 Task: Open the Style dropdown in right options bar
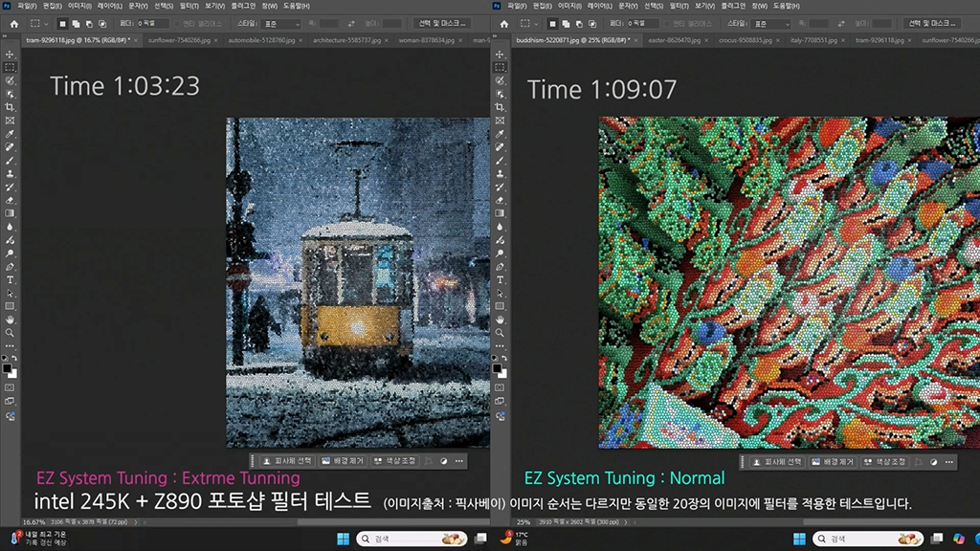pos(771,24)
